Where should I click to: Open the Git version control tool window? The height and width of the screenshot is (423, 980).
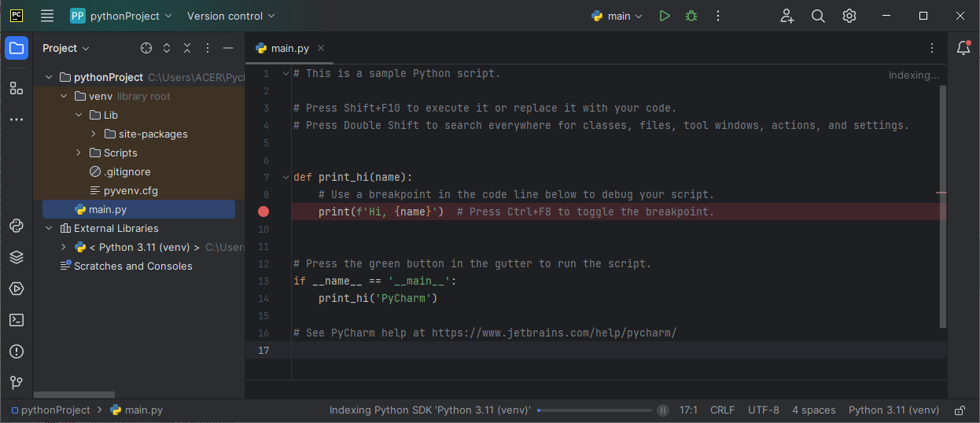pyautogui.click(x=17, y=383)
